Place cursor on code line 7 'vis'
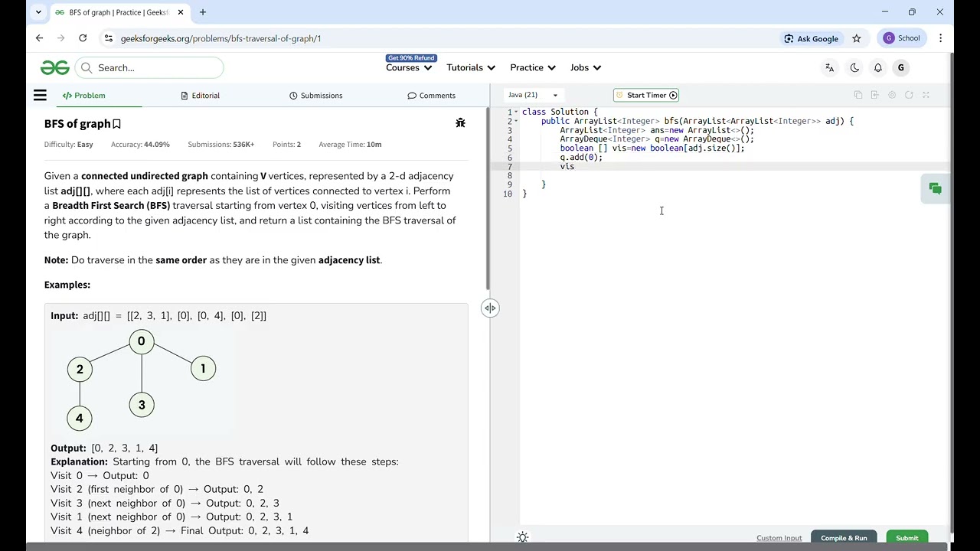Image resolution: width=980 pixels, height=551 pixels. click(x=567, y=166)
